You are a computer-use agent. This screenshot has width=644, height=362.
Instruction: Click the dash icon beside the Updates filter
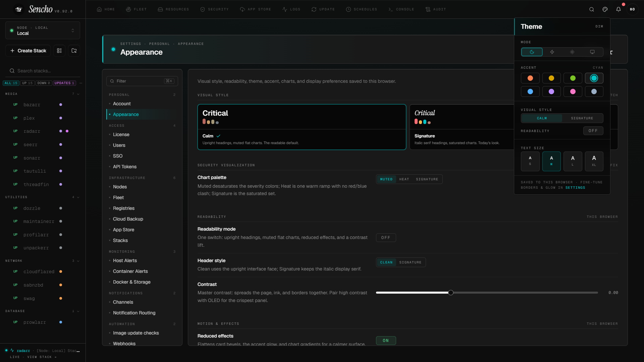81,83
